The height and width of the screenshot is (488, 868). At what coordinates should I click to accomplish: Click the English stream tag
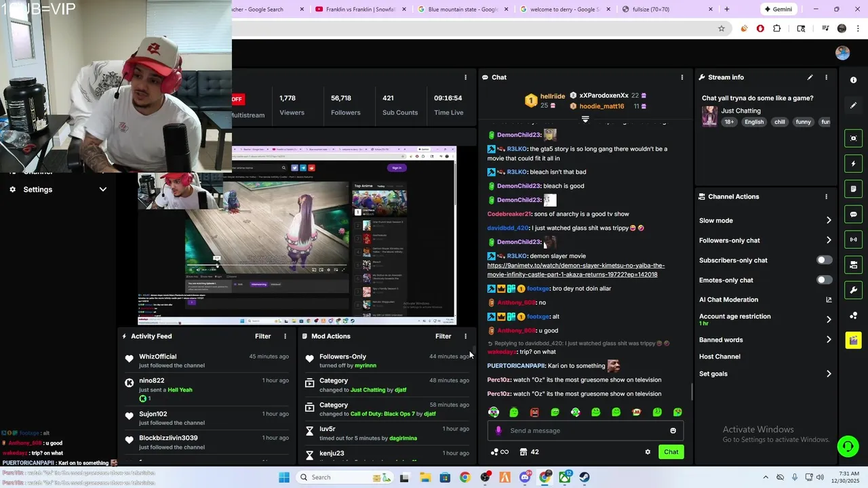click(x=753, y=122)
